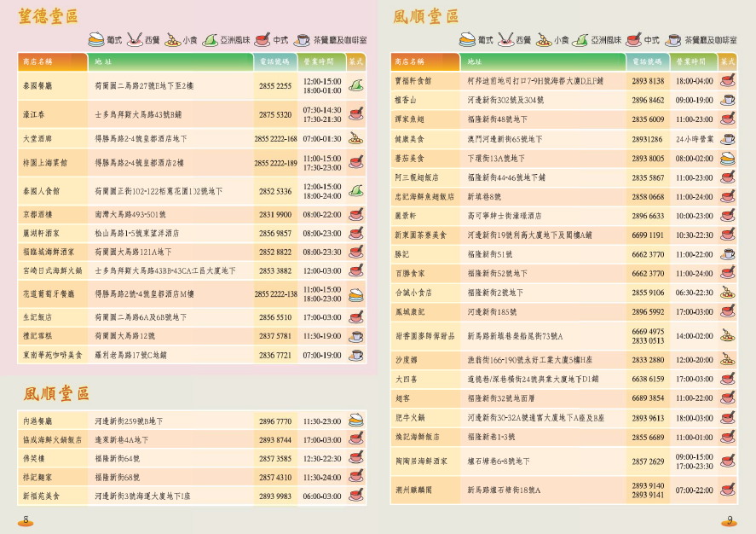Click the green leaf icon in 泰國餐廳 row

point(356,85)
